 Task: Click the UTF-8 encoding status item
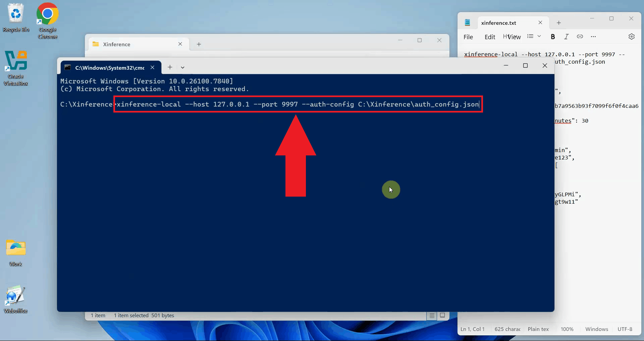pyautogui.click(x=625, y=329)
